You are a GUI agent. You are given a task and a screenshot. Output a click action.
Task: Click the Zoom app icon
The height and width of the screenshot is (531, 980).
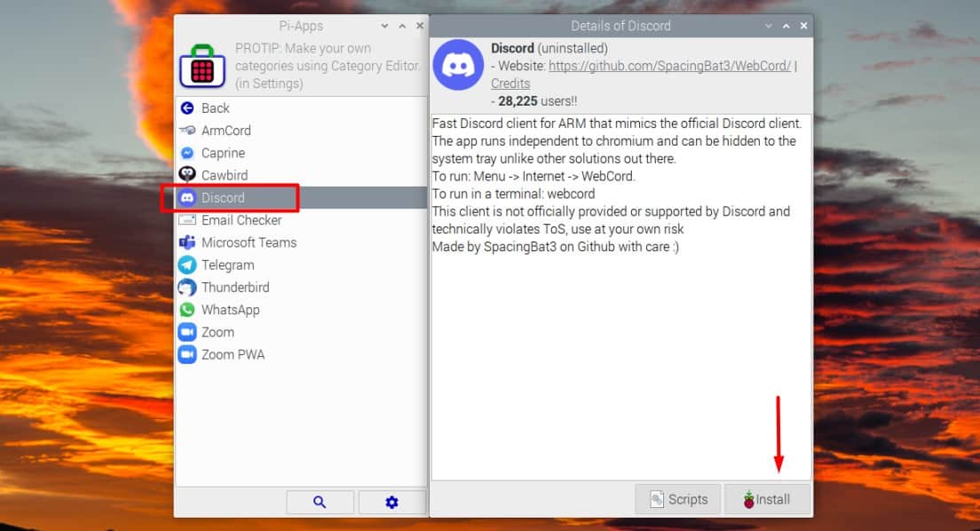point(186,331)
